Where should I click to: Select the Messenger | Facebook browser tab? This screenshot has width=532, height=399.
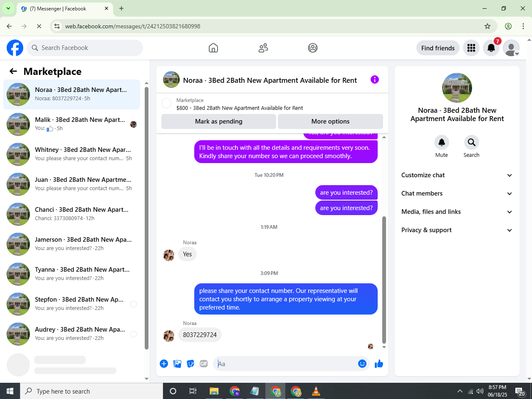point(64,8)
